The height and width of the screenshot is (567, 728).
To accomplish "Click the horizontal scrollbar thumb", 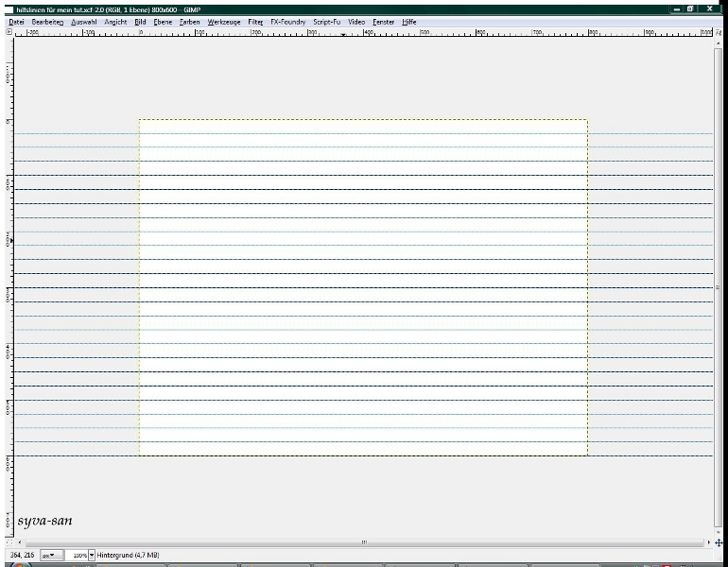I will [x=364, y=541].
